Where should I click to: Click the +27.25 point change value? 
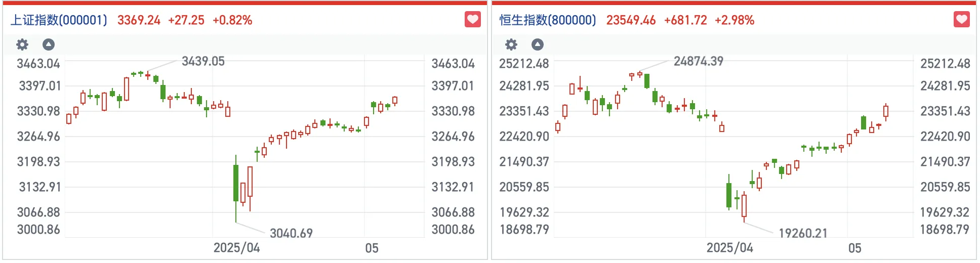186,20
